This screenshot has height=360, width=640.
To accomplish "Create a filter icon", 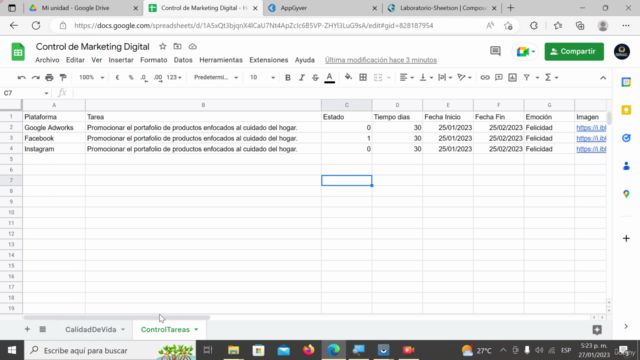I will (x=527, y=78).
